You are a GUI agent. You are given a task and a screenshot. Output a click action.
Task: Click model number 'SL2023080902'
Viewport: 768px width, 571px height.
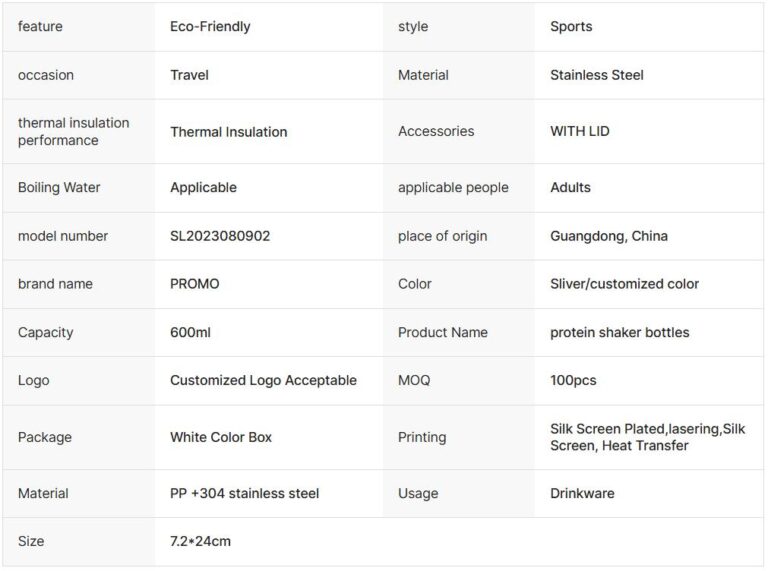tap(220, 236)
